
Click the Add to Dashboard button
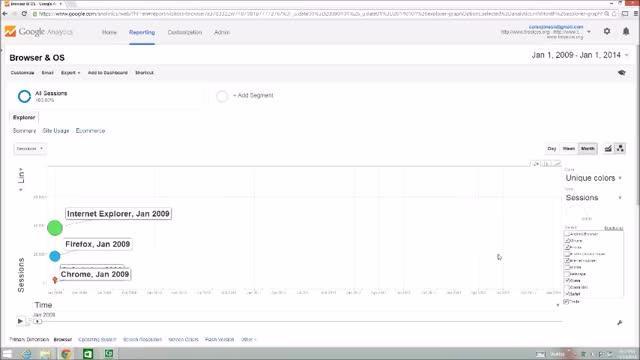tap(108, 73)
